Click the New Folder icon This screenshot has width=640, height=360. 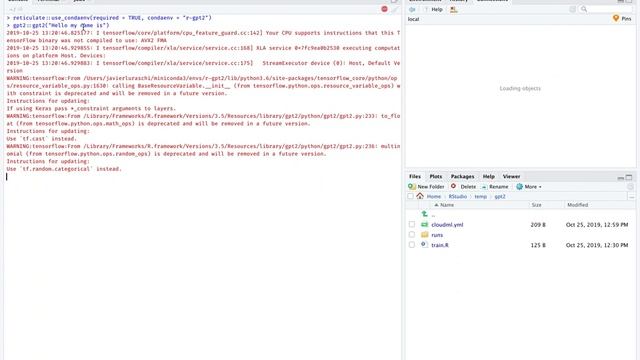click(x=411, y=187)
